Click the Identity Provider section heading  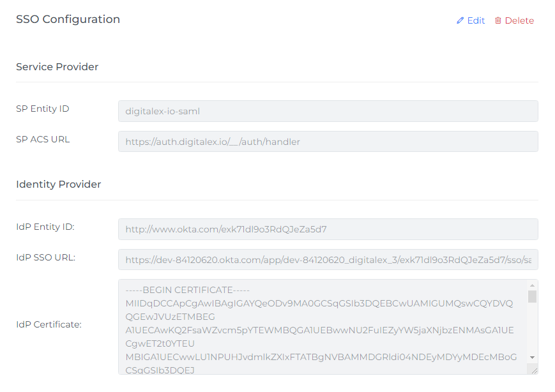point(58,185)
